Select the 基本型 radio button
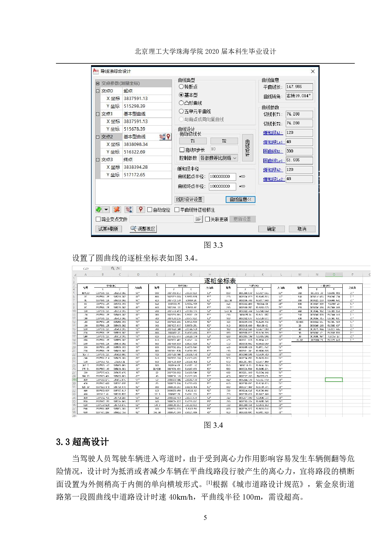Screen dimensions: 392x555 181,95
